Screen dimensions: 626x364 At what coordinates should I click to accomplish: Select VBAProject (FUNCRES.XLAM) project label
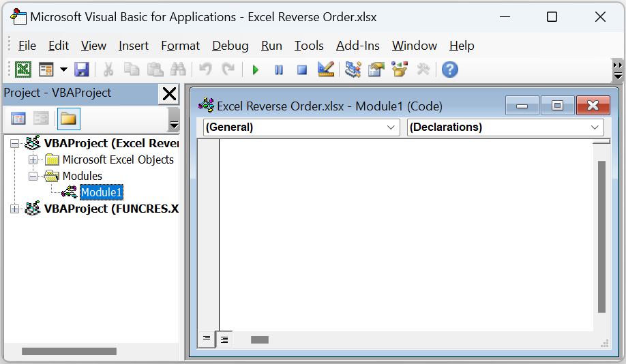[111, 209]
